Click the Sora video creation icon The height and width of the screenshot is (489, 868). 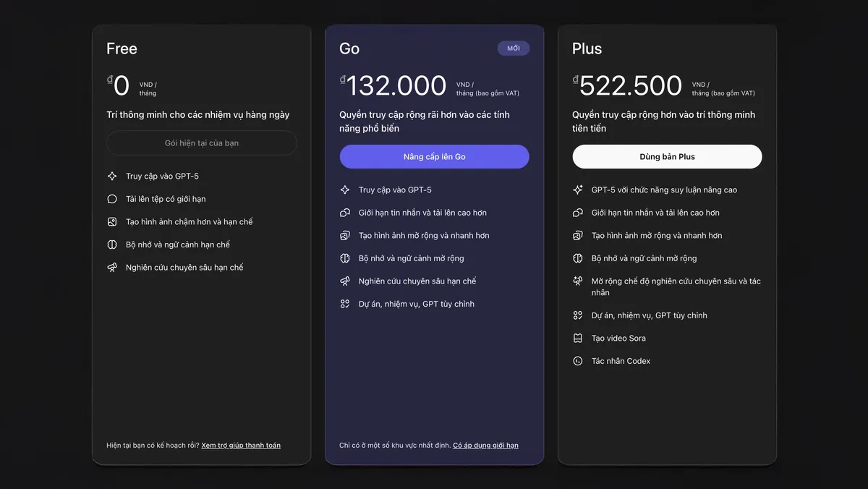(x=578, y=339)
